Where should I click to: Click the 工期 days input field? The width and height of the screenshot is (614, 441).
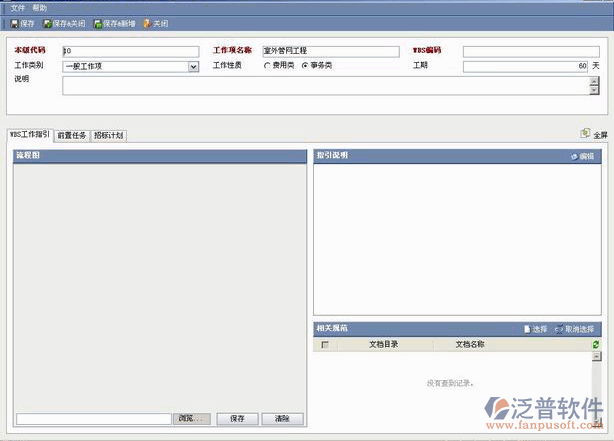525,66
